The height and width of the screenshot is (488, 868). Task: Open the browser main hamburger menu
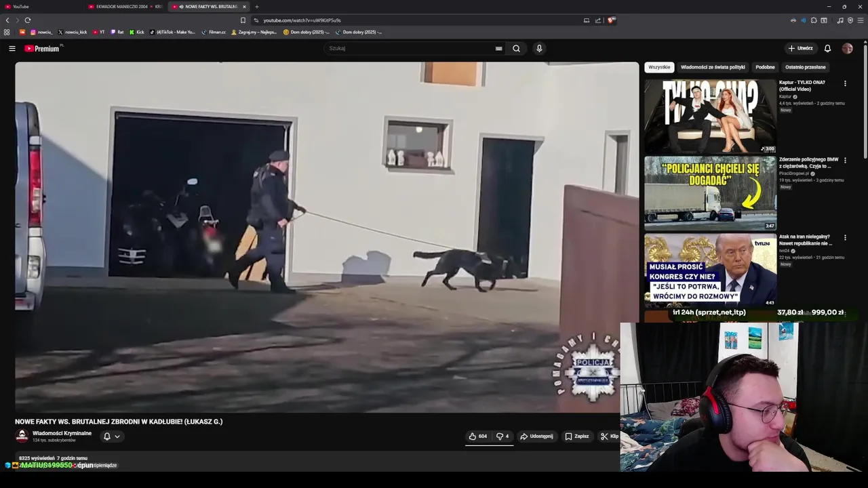pos(861,20)
